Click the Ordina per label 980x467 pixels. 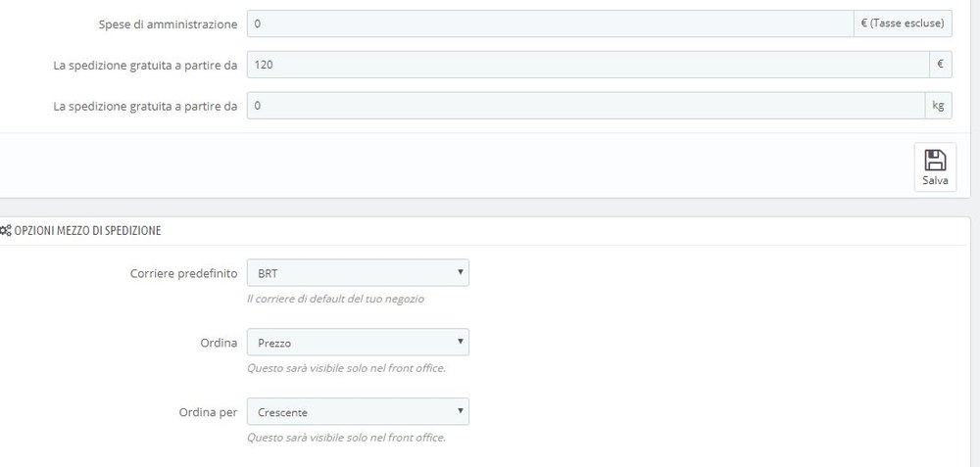point(208,413)
